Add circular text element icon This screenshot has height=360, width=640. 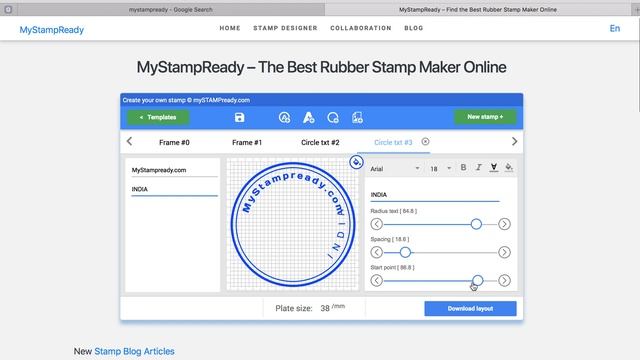(284, 118)
